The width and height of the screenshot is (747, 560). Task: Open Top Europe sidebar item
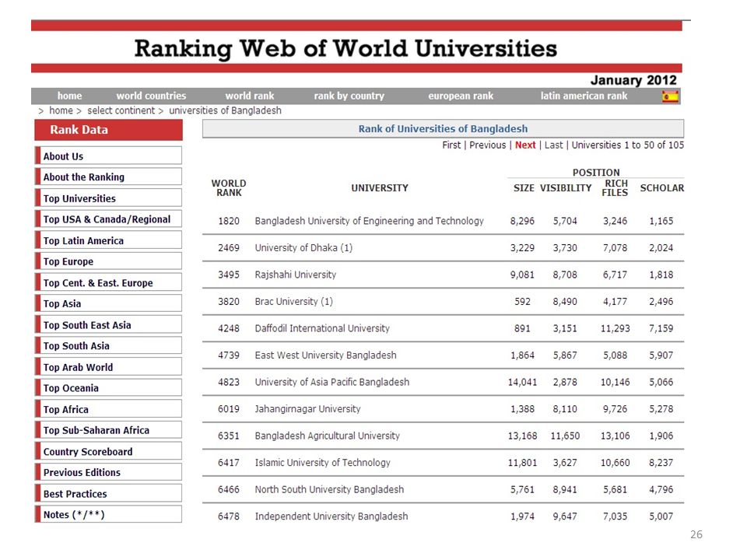[x=109, y=261]
